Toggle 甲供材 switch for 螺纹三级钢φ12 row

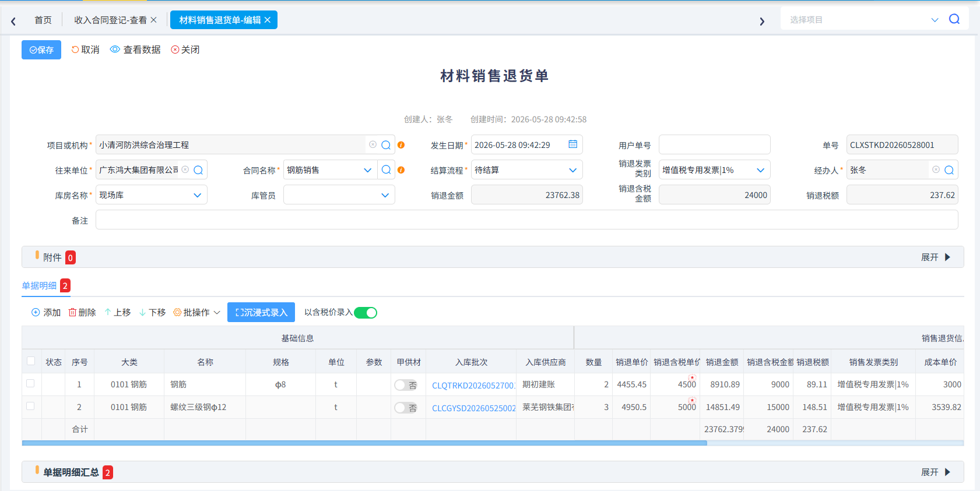406,408
